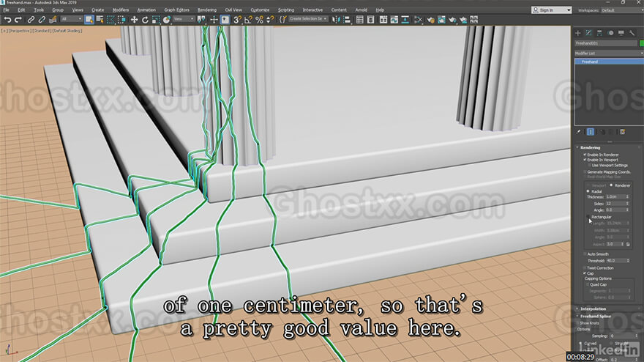Open the Select by Name dialog icon
This screenshot has width=644, height=362.
[100, 19]
